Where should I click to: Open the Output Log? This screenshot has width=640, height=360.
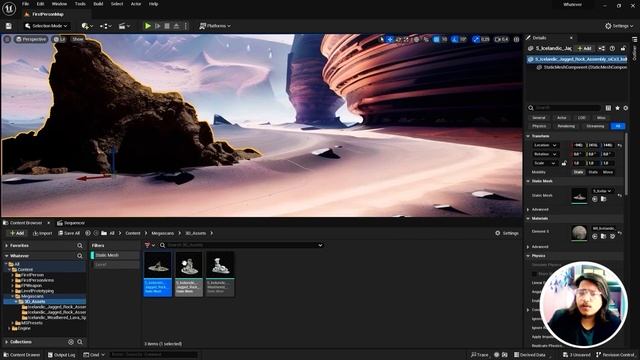click(61, 355)
